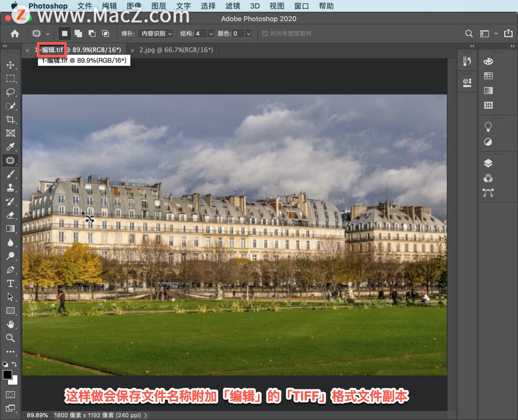Select the Quick Selection tool
Viewport: 518px width, 420px height.
tap(10, 106)
